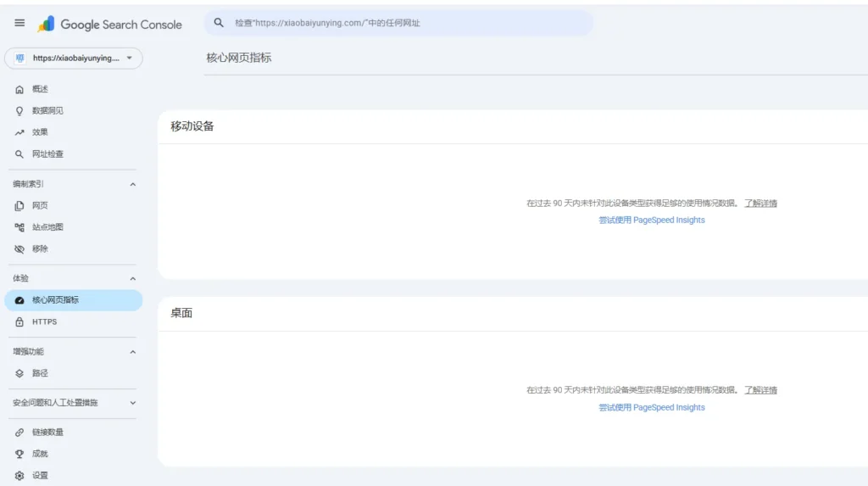Open the hamburger navigation menu
Viewport: 868px width, 486px height.
point(19,23)
